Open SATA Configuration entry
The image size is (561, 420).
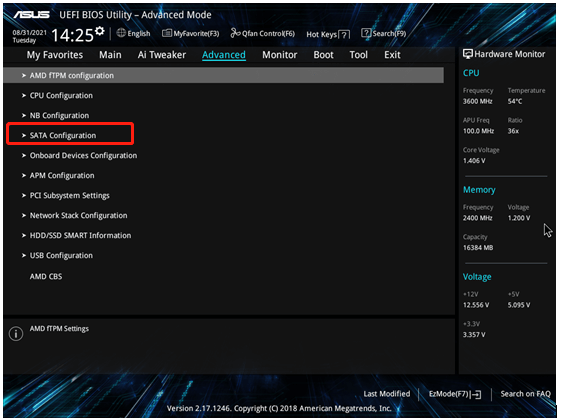[x=63, y=136]
